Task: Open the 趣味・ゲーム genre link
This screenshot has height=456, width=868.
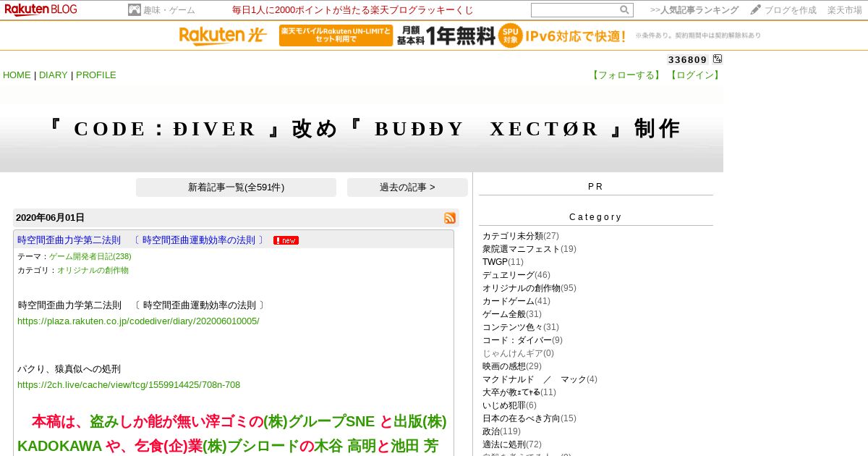Action: pos(169,10)
